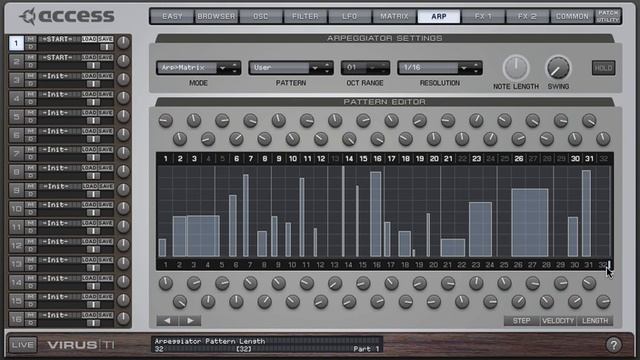
Task: Click SAVE for part 1
Action: (x=105, y=39)
